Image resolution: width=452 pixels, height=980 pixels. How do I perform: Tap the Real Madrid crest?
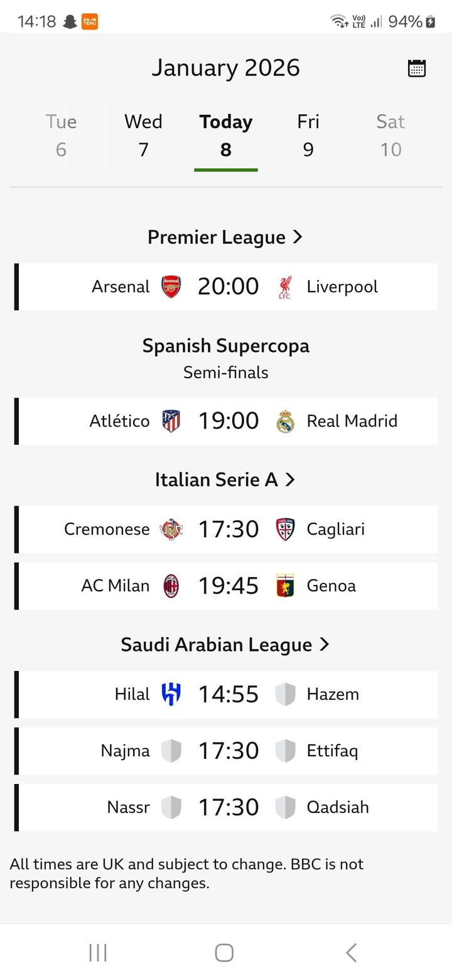[x=285, y=421]
